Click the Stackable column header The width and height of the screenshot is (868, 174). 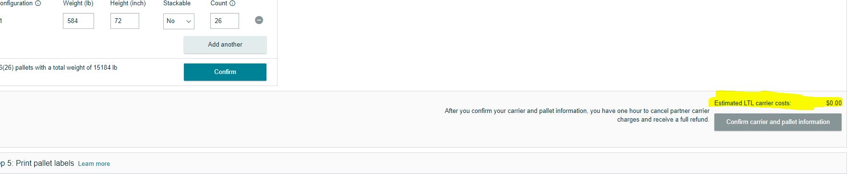pos(177,3)
